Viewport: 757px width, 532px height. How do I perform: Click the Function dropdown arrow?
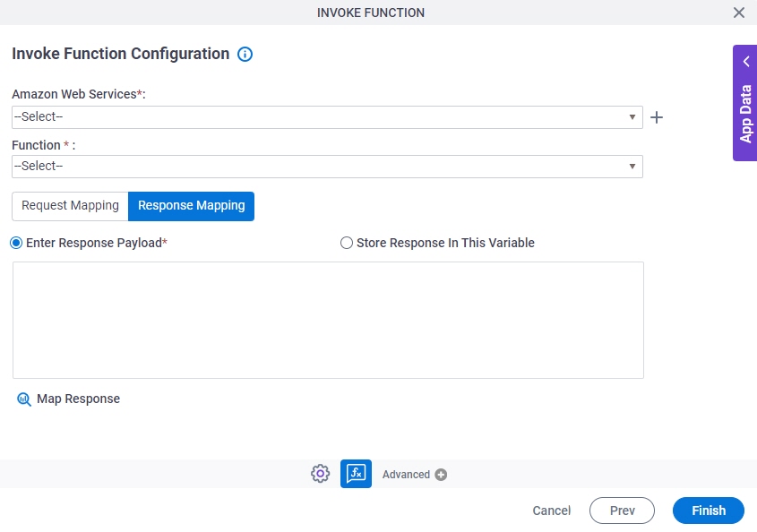632,166
